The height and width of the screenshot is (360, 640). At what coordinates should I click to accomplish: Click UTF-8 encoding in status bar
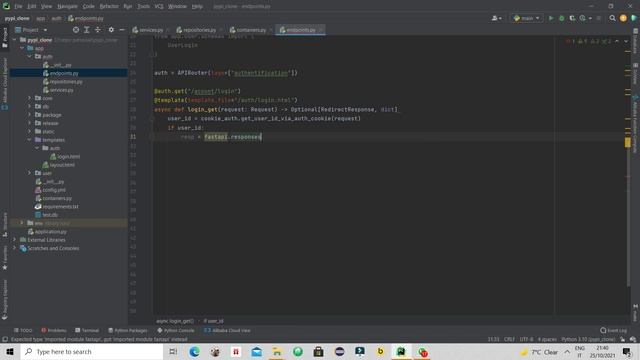[x=526, y=339]
